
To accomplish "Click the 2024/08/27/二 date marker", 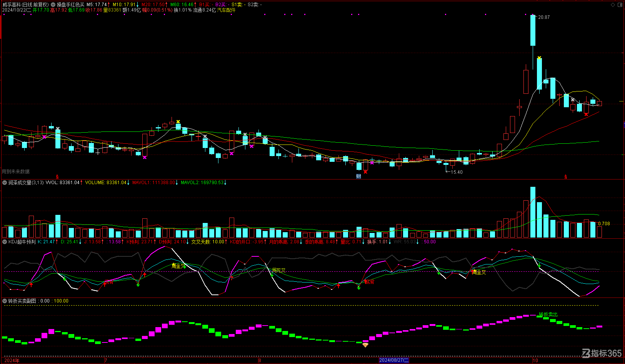I will point(394,360).
